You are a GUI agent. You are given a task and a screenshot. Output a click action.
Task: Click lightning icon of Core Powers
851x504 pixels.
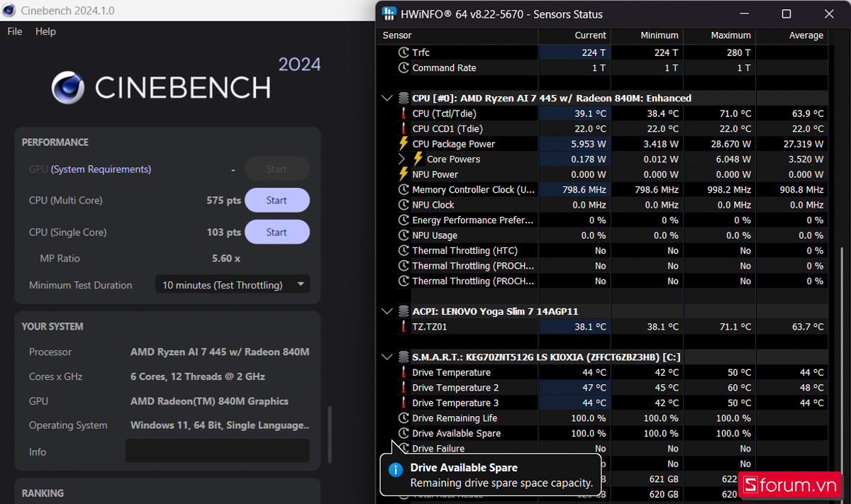[x=418, y=159]
